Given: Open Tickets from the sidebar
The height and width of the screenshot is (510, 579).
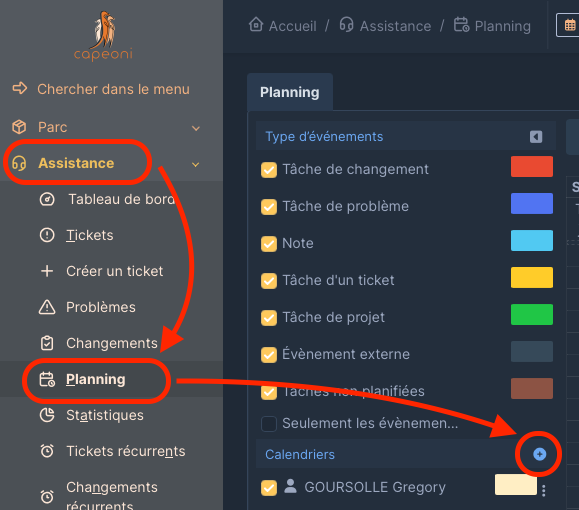Looking at the screenshot, I should [90, 235].
